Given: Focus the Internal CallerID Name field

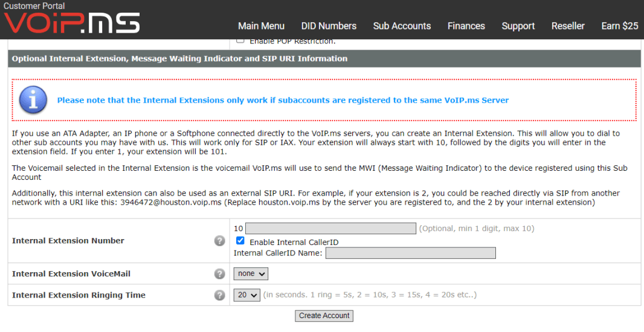Looking at the screenshot, I should click(x=411, y=253).
